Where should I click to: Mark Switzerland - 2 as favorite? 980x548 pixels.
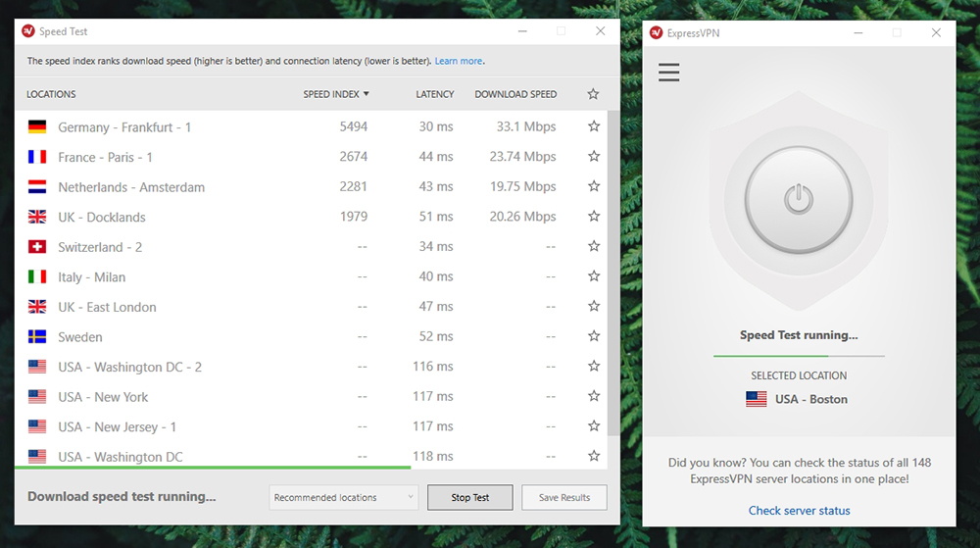tap(594, 246)
